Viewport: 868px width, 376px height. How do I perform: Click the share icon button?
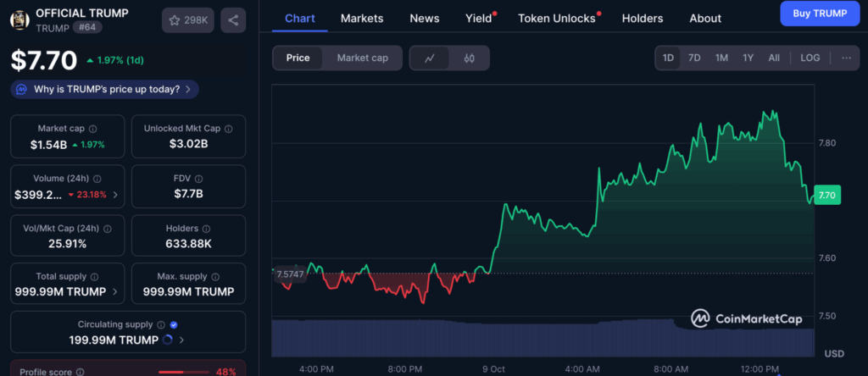(233, 20)
